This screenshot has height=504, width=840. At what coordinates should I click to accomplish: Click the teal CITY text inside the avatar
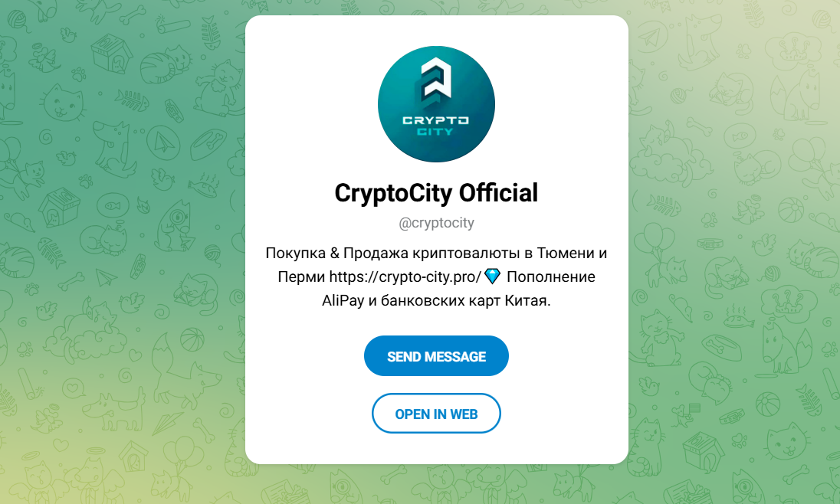point(435,132)
